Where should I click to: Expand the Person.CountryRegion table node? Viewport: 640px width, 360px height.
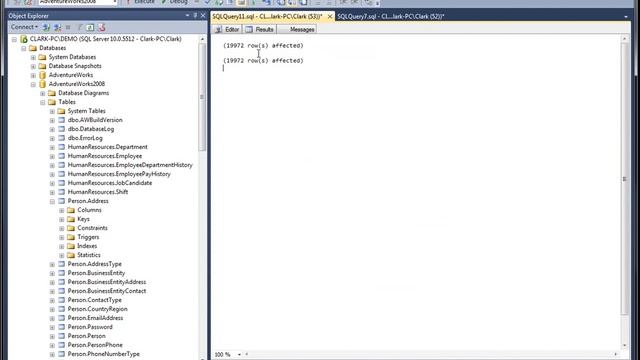pos(52,309)
